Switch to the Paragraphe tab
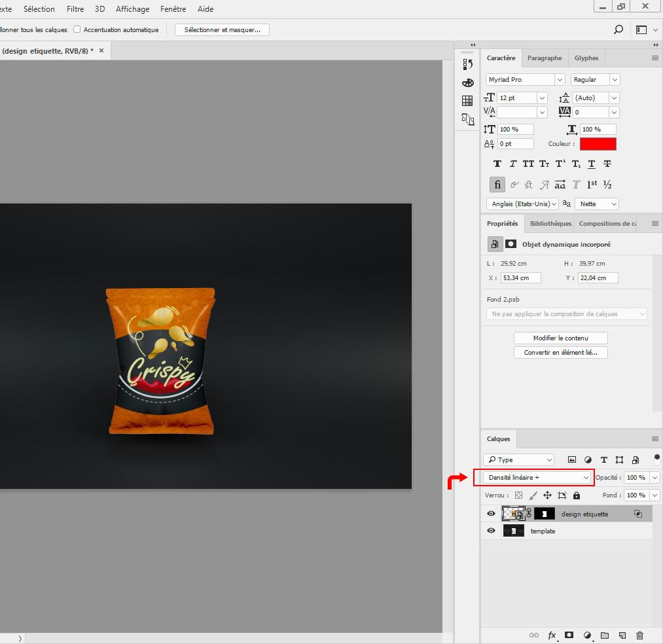 544,58
